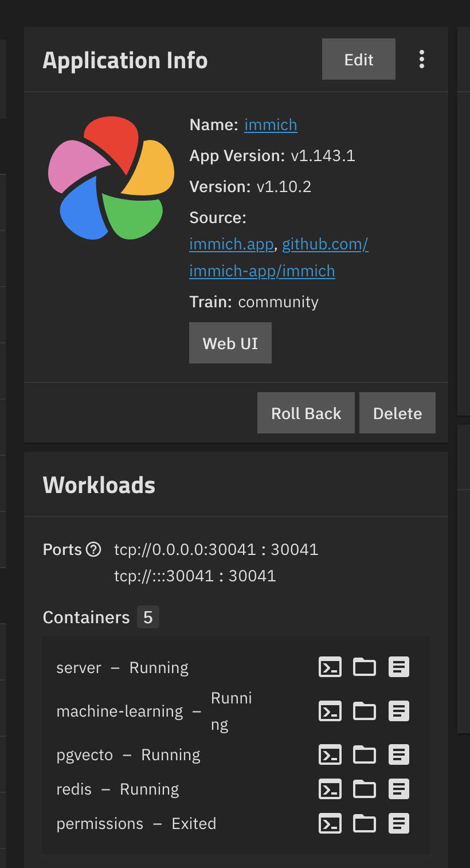Click the App Version v1.143.1 text
The image size is (470, 868).
[x=272, y=155]
